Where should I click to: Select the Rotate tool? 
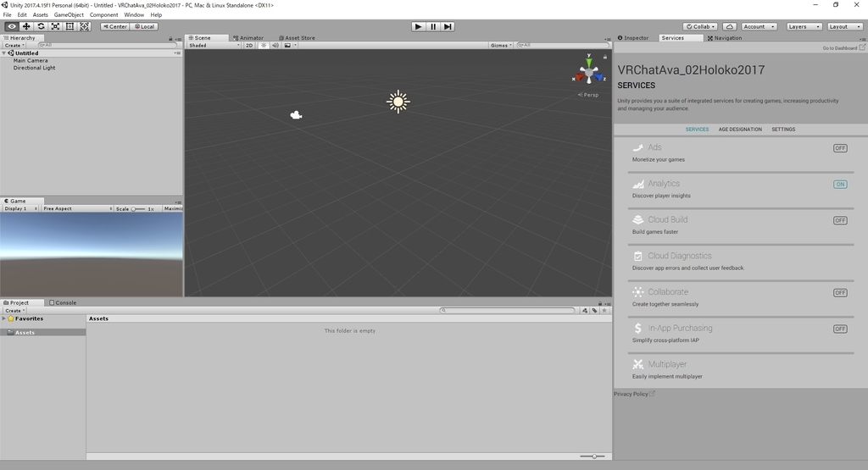tap(41, 26)
